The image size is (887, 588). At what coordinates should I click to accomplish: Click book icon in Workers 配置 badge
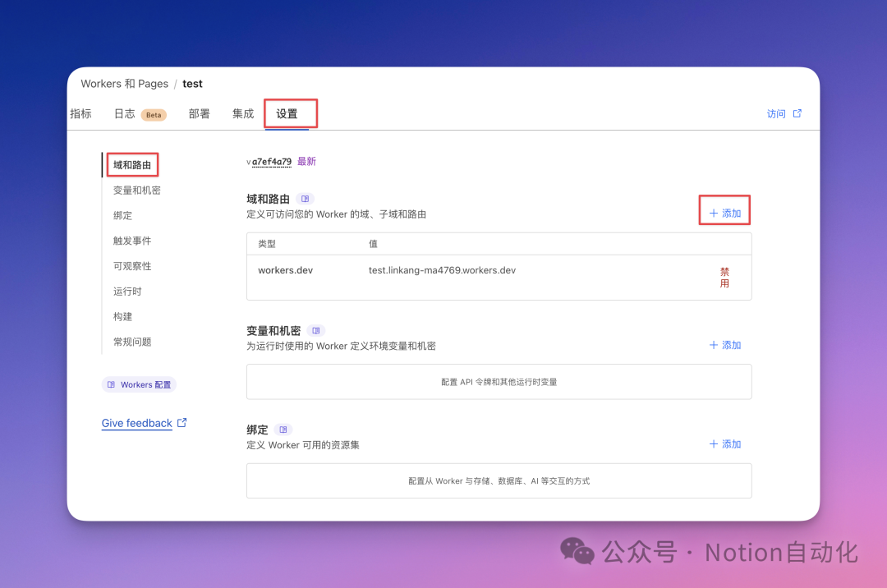tap(111, 384)
